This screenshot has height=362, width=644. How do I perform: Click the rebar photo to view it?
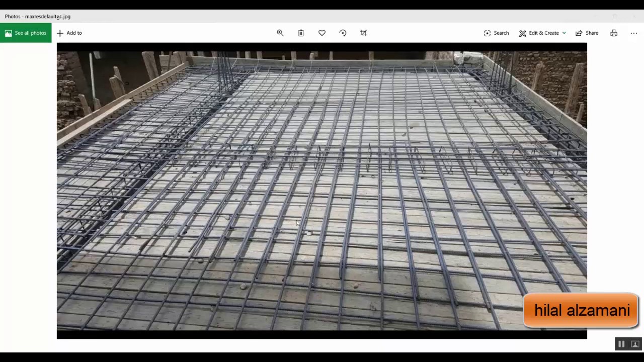(x=321, y=191)
